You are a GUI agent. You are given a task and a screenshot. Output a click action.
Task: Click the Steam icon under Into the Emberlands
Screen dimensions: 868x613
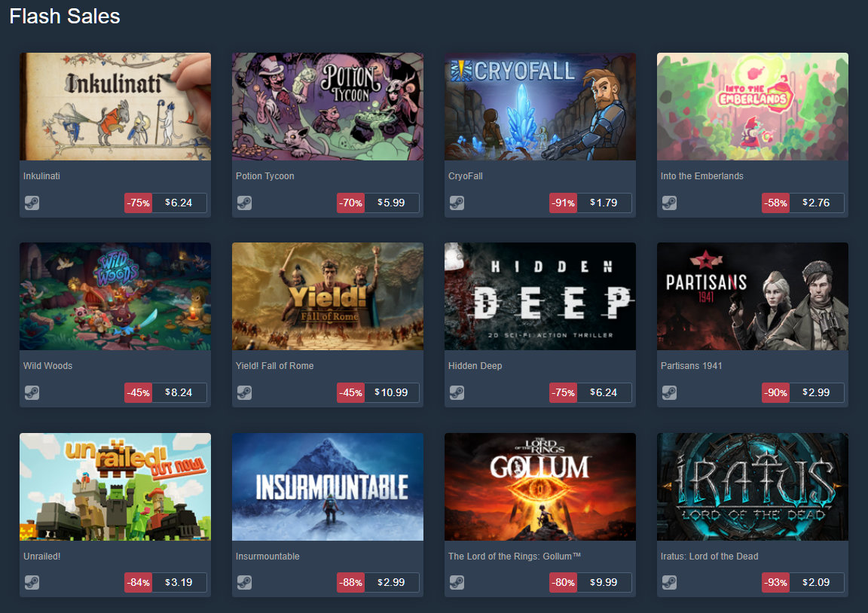[x=670, y=203]
